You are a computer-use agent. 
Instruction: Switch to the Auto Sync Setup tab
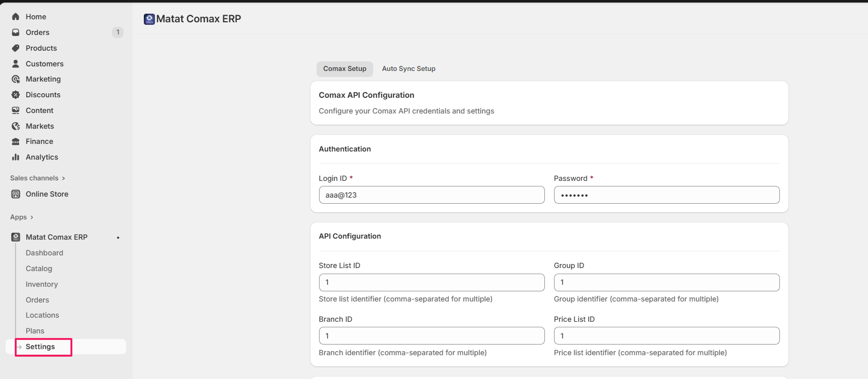(408, 69)
